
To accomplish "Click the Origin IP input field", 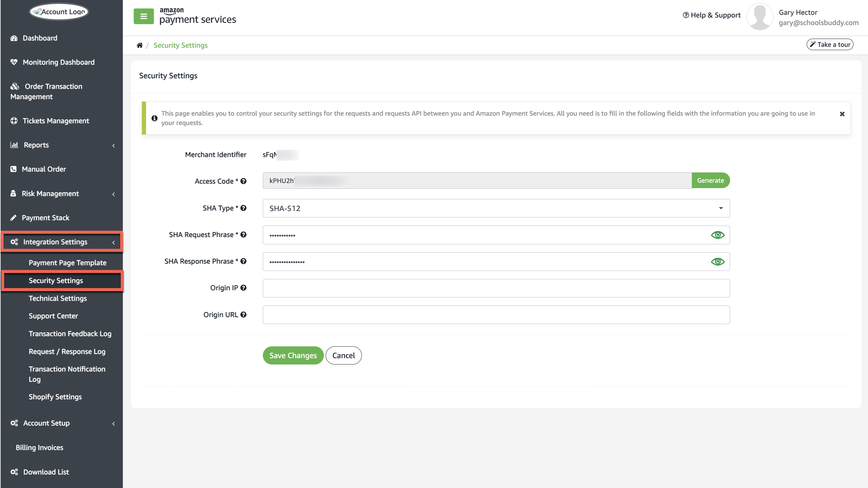I will pyautogui.click(x=496, y=288).
